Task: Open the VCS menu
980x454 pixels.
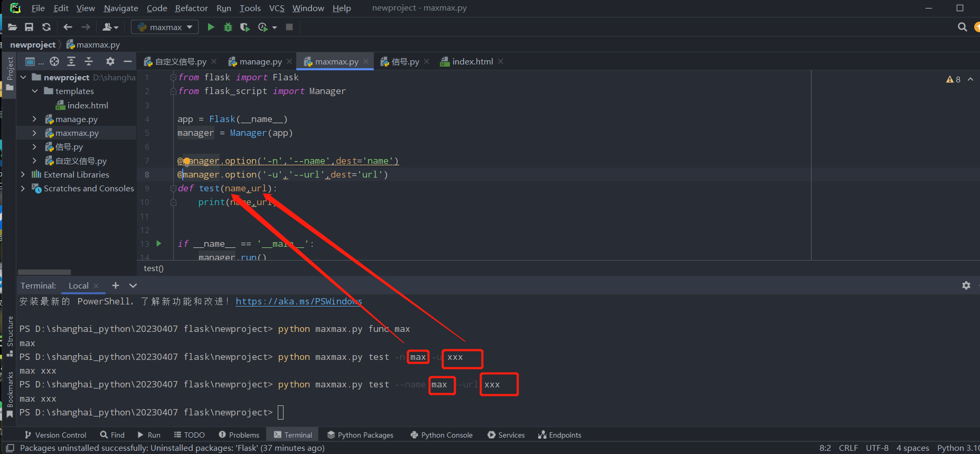Action: point(277,8)
